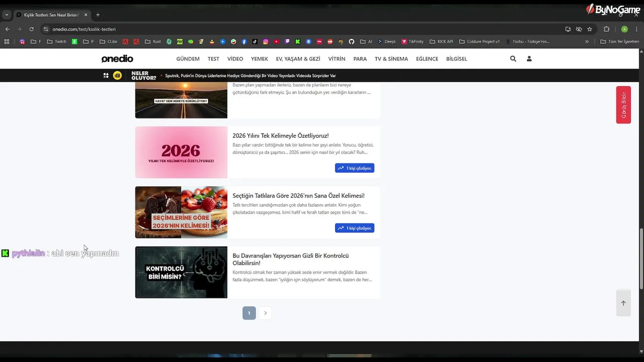Open the Twitch bookmarks folder
Screen dimensions: 644x362
(x=56, y=42)
